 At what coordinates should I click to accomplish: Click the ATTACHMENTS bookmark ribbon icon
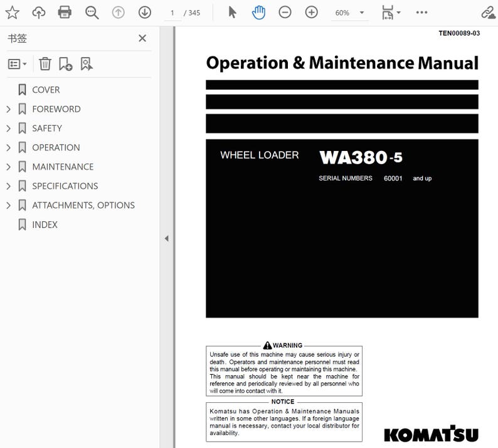22,206
